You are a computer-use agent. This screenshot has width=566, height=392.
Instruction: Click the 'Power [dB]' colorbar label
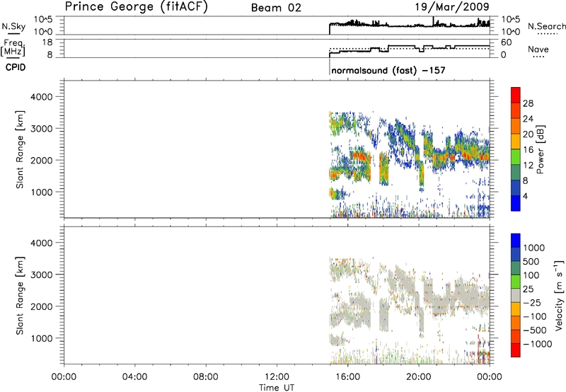(x=540, y=149)
